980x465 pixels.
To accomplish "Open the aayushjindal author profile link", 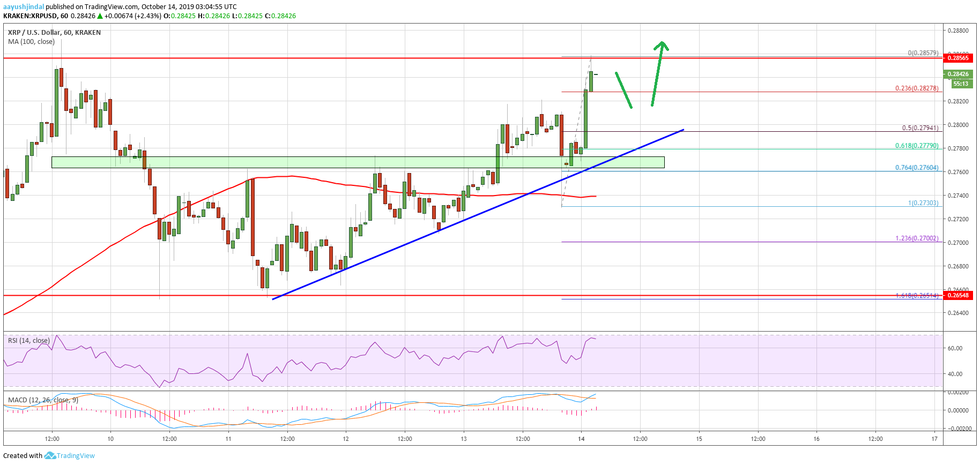I will point(24,7).
